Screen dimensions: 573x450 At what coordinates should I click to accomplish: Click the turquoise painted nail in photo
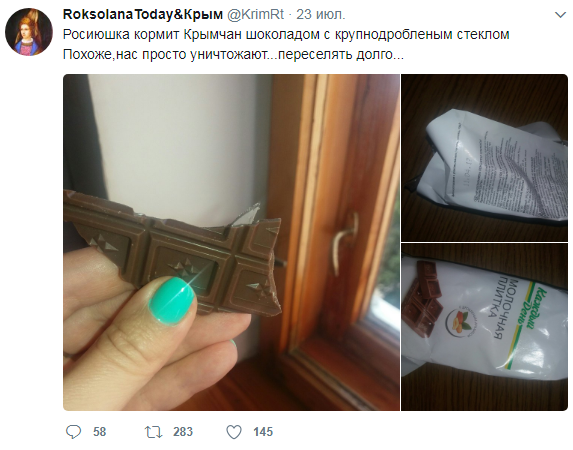[x=172, y=299]
